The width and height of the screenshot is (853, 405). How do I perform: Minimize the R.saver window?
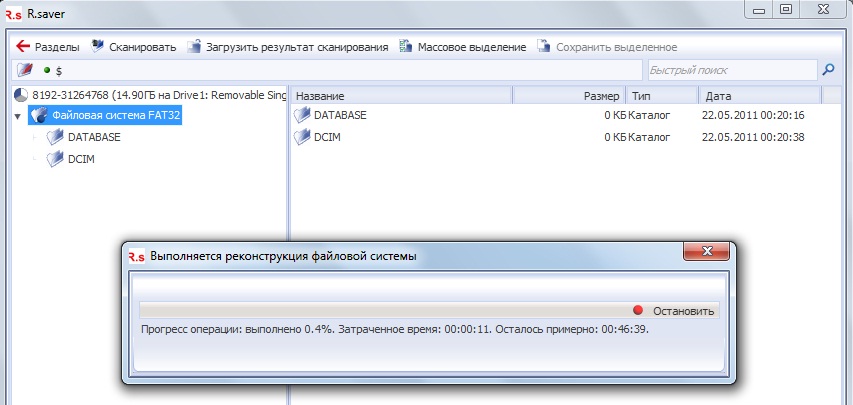(x=759, y=10)
